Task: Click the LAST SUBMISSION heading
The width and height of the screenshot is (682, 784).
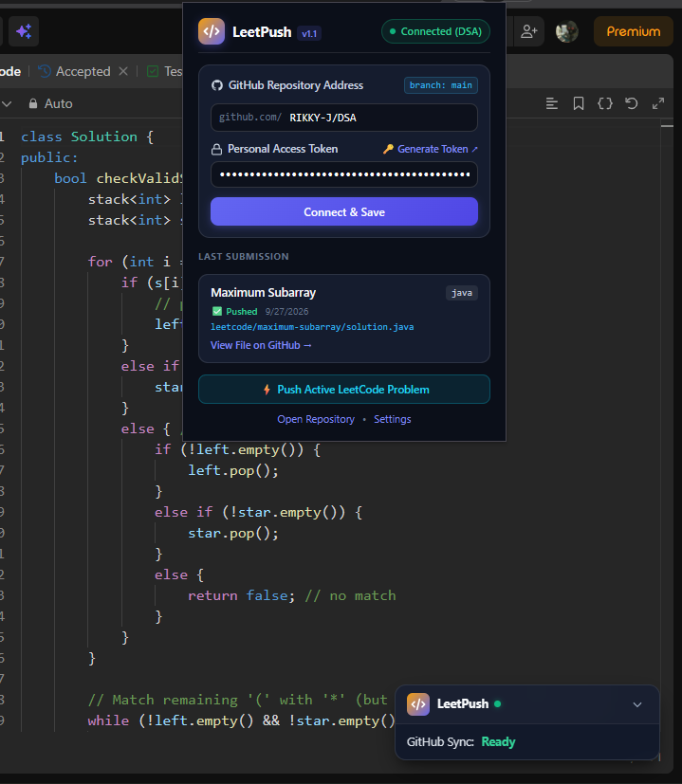Action: click(243, 257)
